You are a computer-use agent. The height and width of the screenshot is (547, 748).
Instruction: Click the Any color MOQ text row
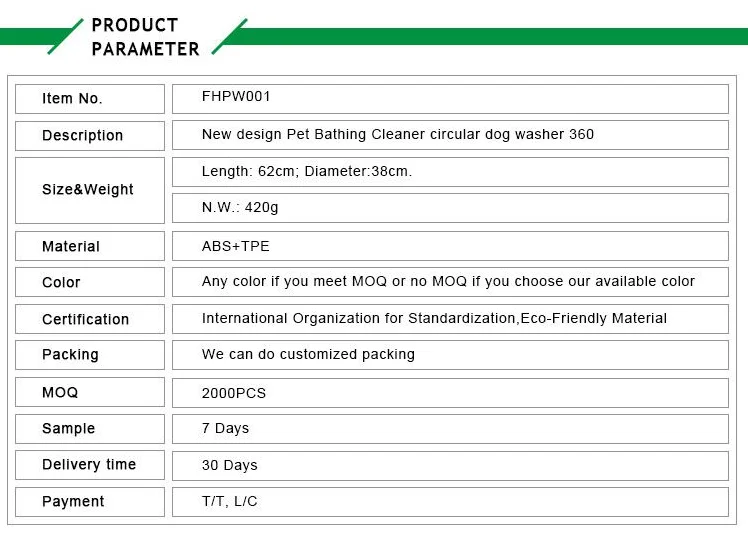coord(448,282)
